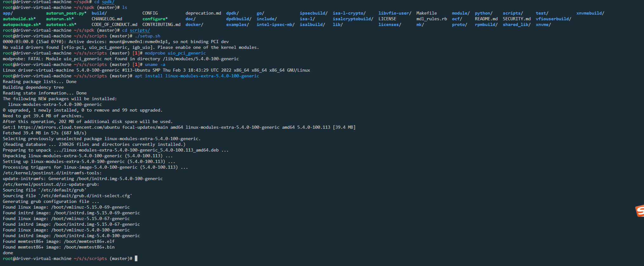Click the 'modprobe uio_pci_generic' command
The height and width of the screenshot is (266, 644).
(x=175, y=53)
